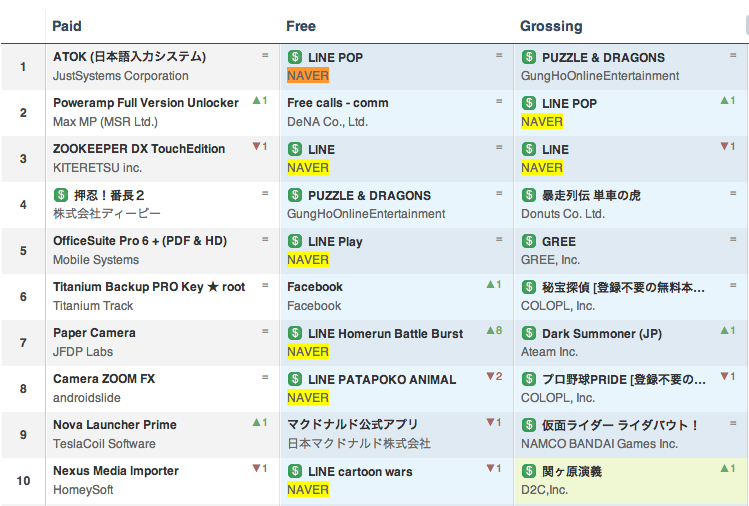The image size is (749, 506).
Task: Click the dollar icon beside Free LINE POP
Action: click(295, 57)
